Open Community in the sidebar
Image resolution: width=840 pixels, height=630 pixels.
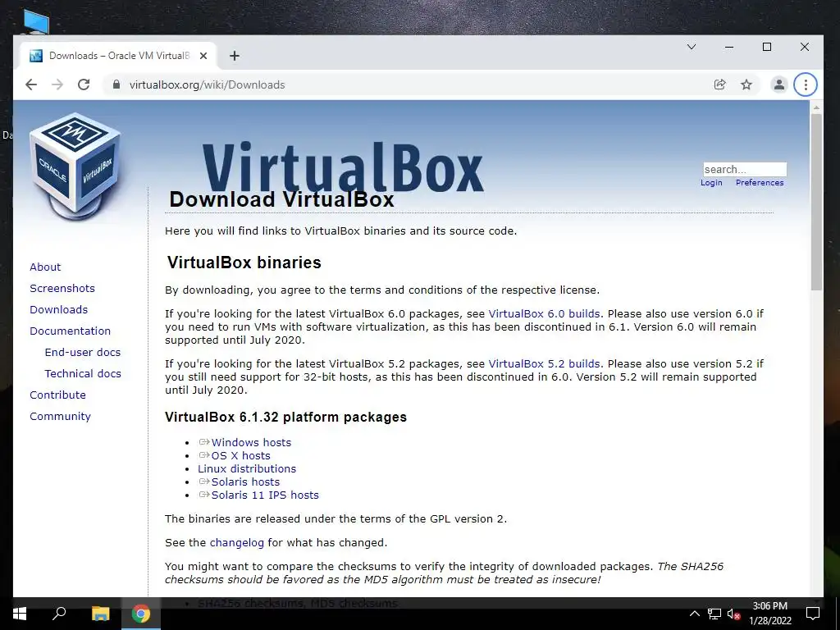60,416
